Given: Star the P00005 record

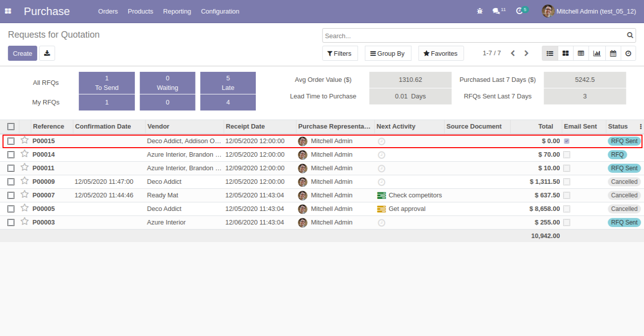Looking at the screenshot, I should click(25, 208).
